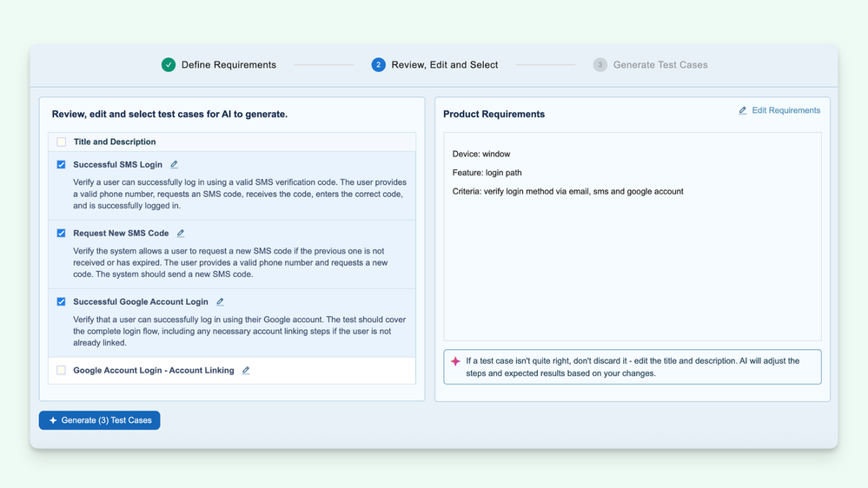Screen dimensions: 868x488
Task: Click pencil icon next to Account Linking case
Action: 246,370
